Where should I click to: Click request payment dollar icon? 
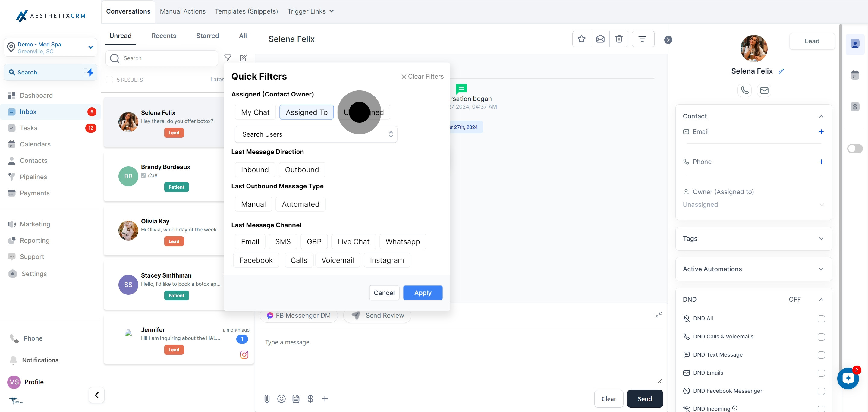click(310, 399)
